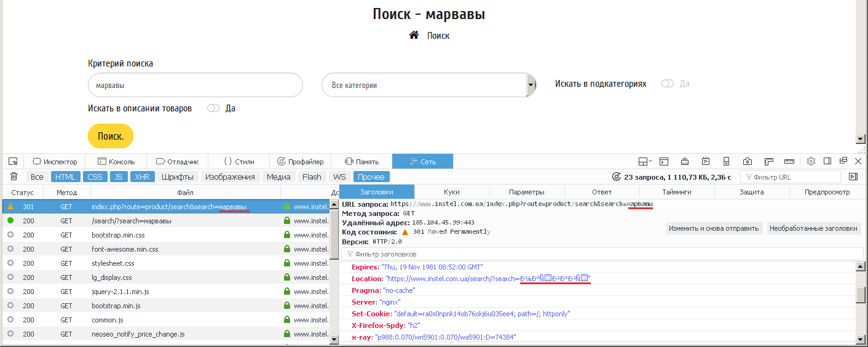Toggle the CSS request filter
868x347 pixels.
tap(95, 177)
